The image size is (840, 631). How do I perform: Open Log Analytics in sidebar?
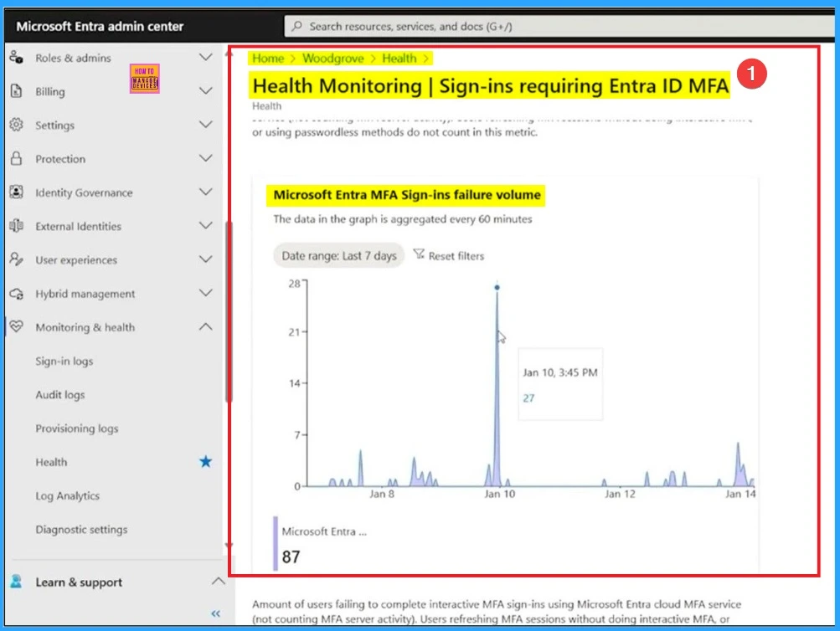tap(68, 496)
